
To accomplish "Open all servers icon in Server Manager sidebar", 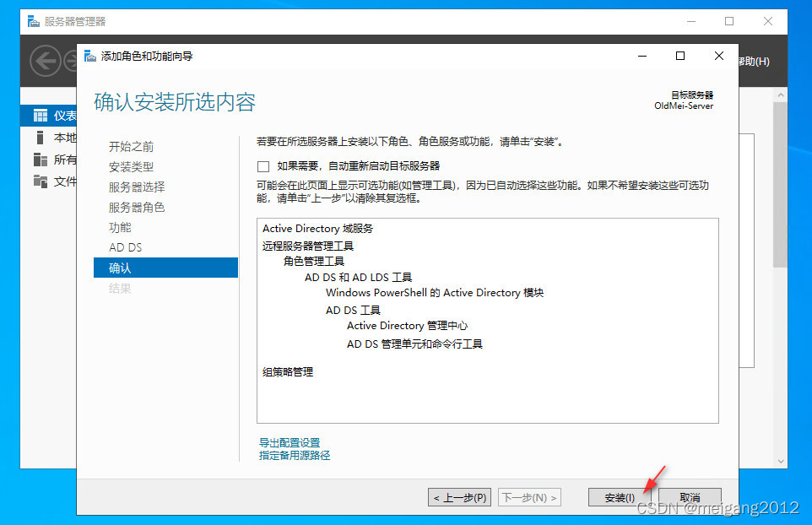I will [40, 159].
